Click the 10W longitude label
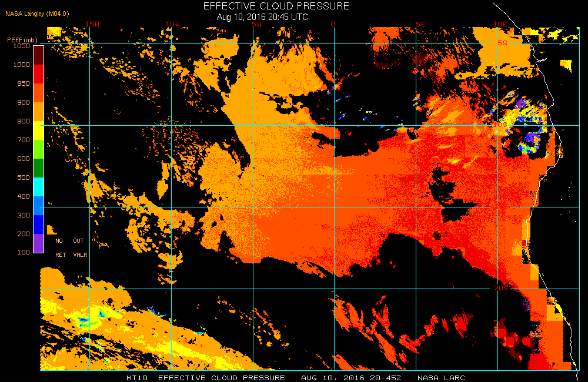This screenshot has height=382, width=588. coord(173,24)
